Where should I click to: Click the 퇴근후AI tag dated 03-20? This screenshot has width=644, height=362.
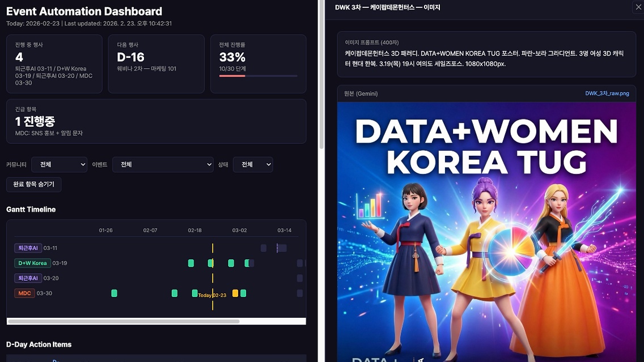coord(28,278)
